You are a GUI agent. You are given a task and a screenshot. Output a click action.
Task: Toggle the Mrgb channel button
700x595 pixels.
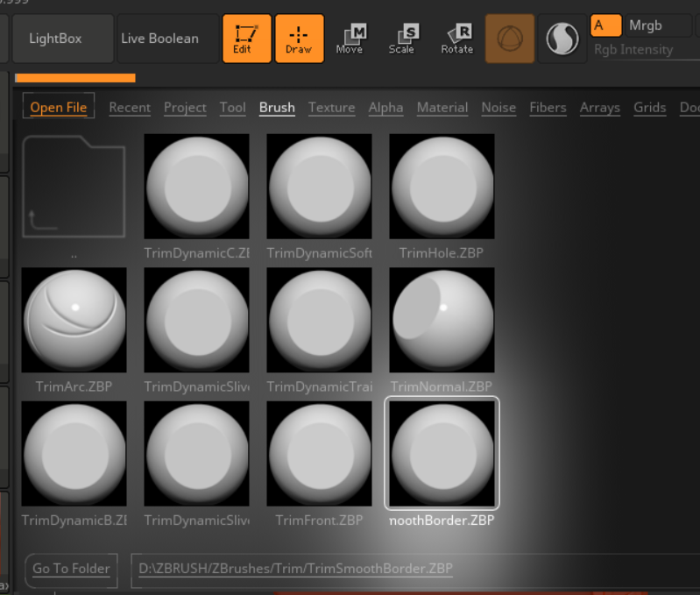[658, 25]
